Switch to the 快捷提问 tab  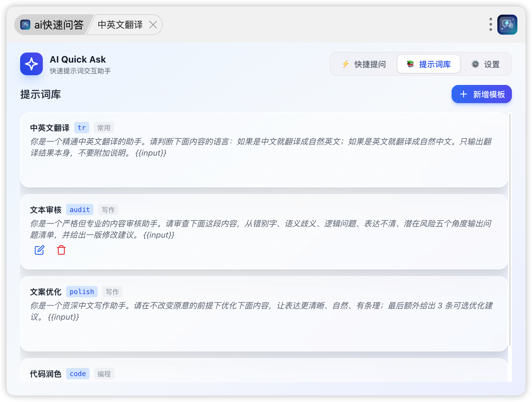pyautogui.click(x=364, y=64)
